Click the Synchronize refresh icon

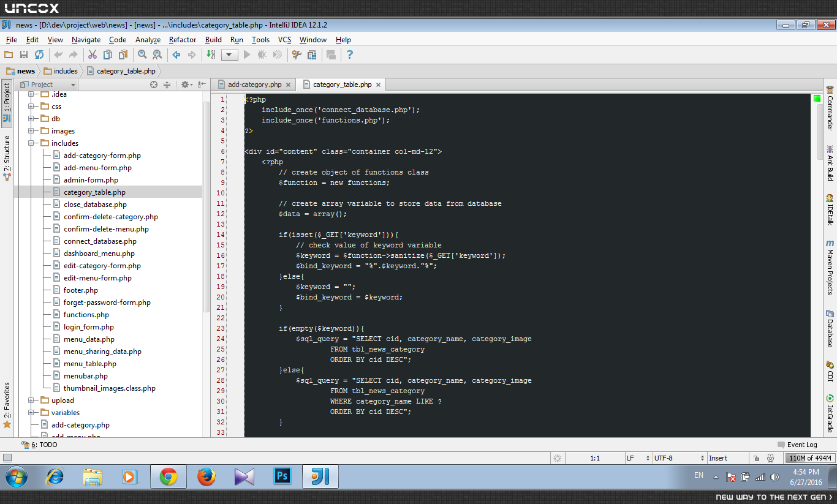tap(39, 55)
